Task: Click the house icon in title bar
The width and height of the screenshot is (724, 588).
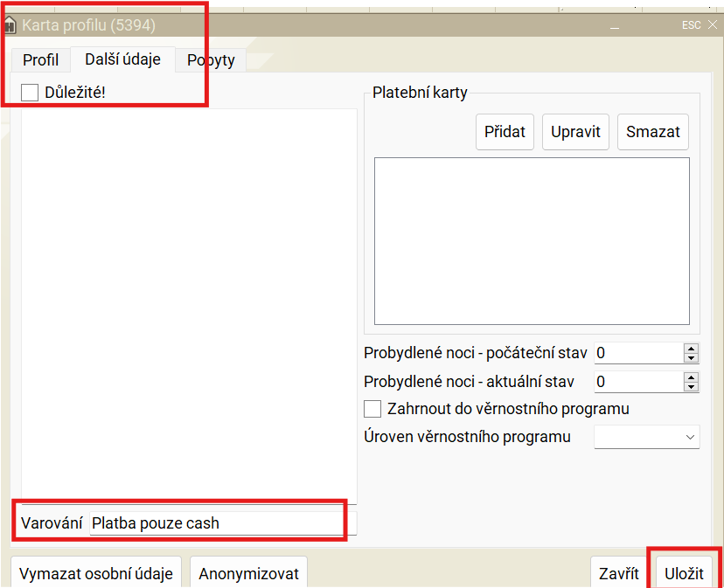Action: click(x=10, y=24)
